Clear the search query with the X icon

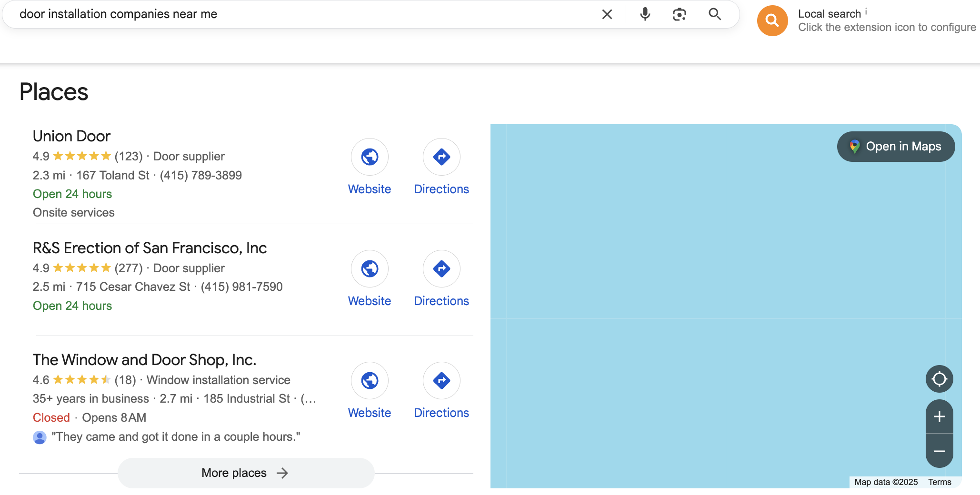pyautogui.click(x=607, y=14)
